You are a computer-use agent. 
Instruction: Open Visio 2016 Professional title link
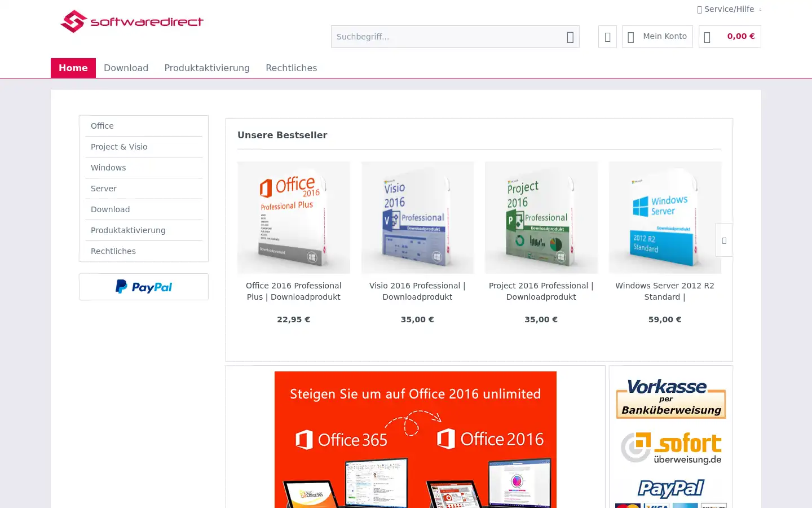(417, 291)
